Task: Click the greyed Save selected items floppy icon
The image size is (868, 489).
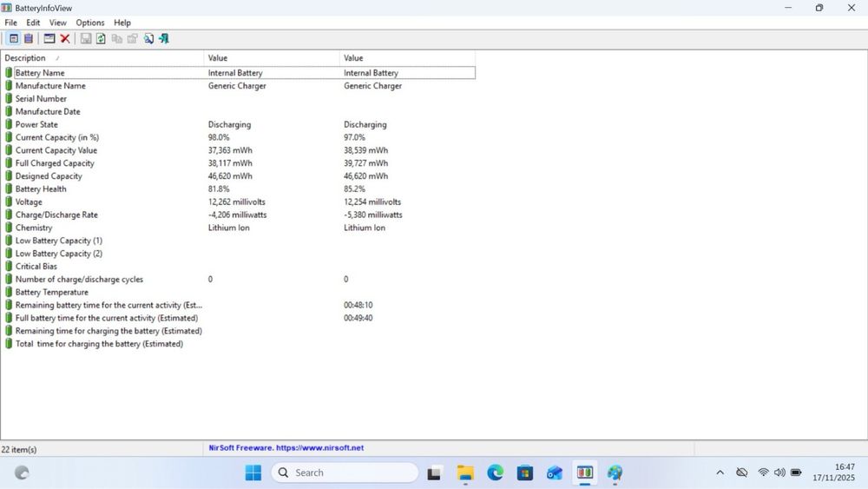Action: pos(86,38)
